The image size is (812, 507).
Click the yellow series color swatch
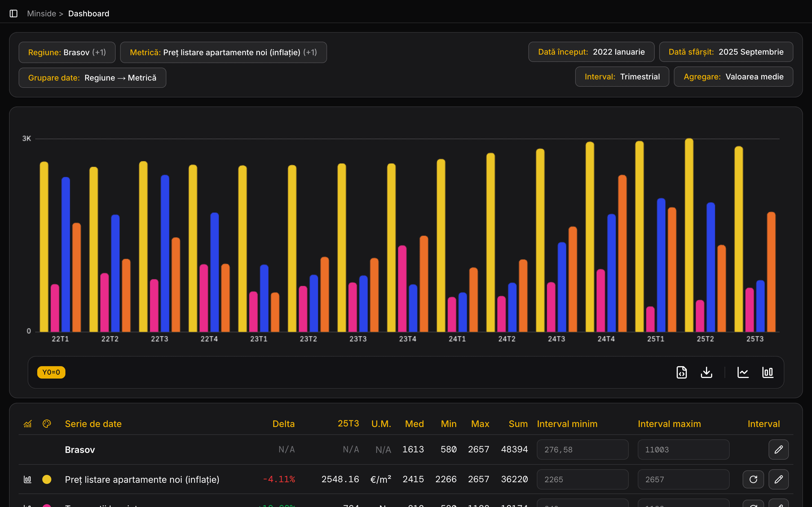tap(47, 479)
